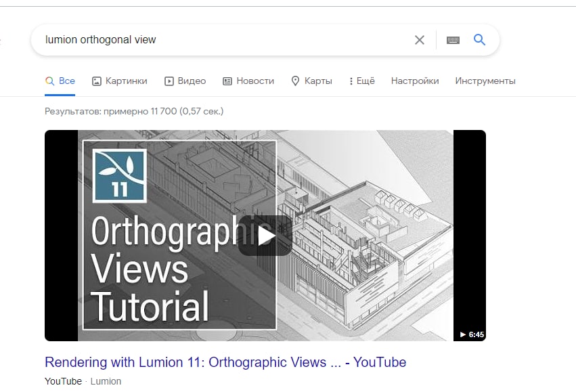Image resolution: width=576 pixels, height=392 pixels.
Task: Clear the search query with the X icon
Action: [420, 40]
